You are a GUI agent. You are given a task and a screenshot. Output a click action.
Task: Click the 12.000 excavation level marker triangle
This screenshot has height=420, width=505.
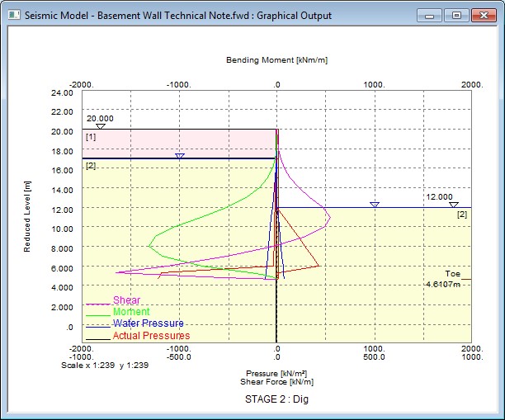454,205
